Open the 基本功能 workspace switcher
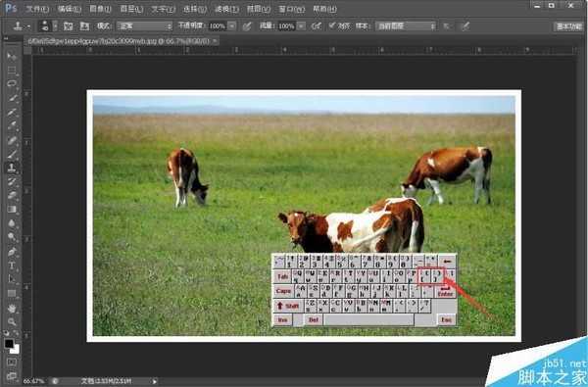 (x=568, y=26)
